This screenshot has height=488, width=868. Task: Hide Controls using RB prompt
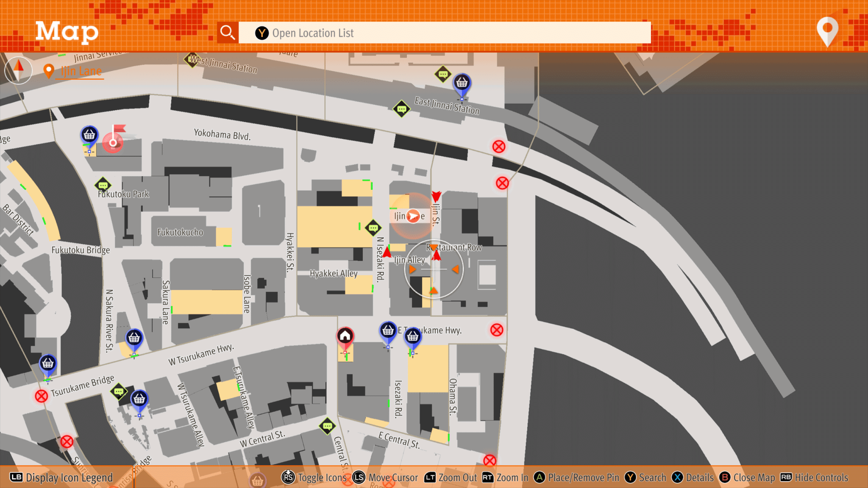tap(814, 477)
